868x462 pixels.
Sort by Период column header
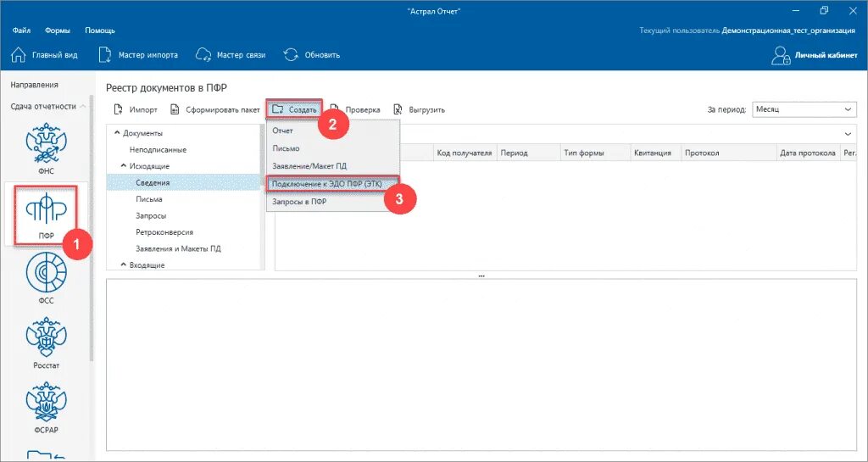pyautogui.click(x=528, y=153)
